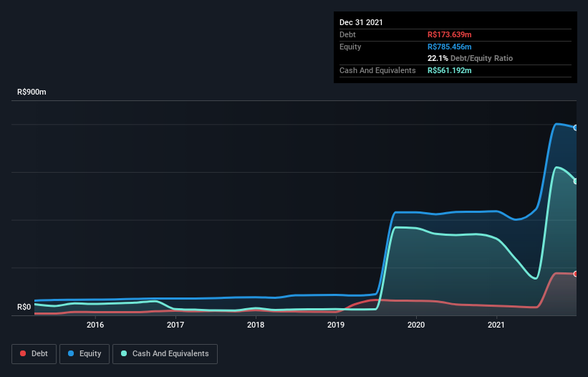Toggle Cash And Equivalents legend button
The height and width of the screenshot is (377, 588).
point(165,354)
